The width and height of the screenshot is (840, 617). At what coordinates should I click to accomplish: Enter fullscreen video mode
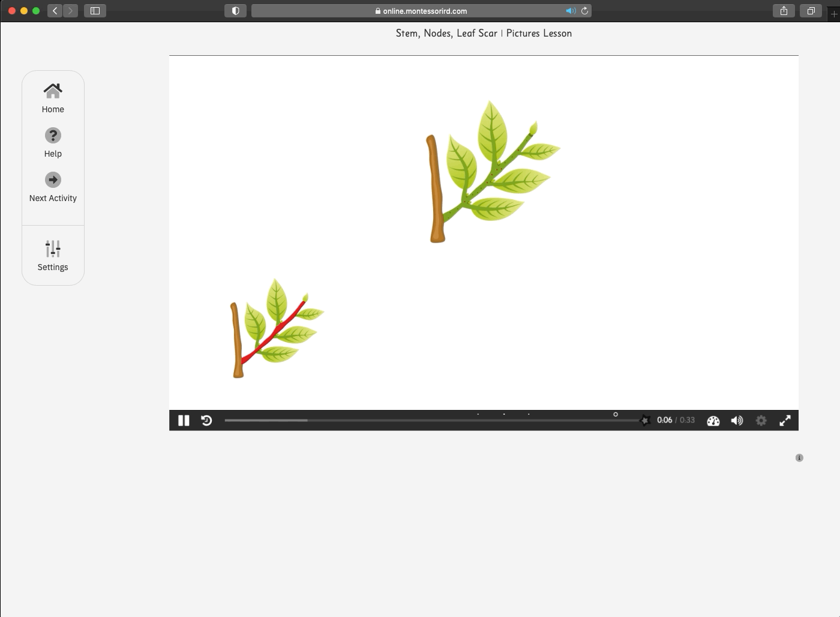tap(785, 421)
